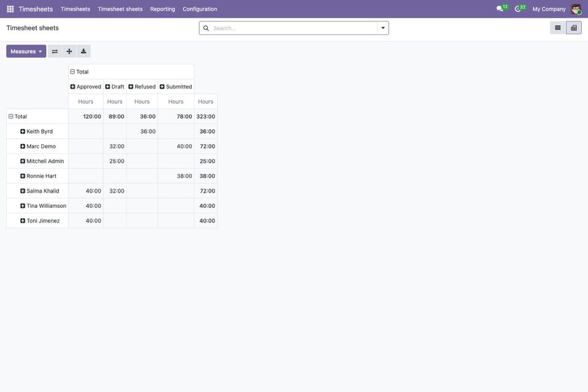Switch to list view
588x392 pixels.
point(557,28)
